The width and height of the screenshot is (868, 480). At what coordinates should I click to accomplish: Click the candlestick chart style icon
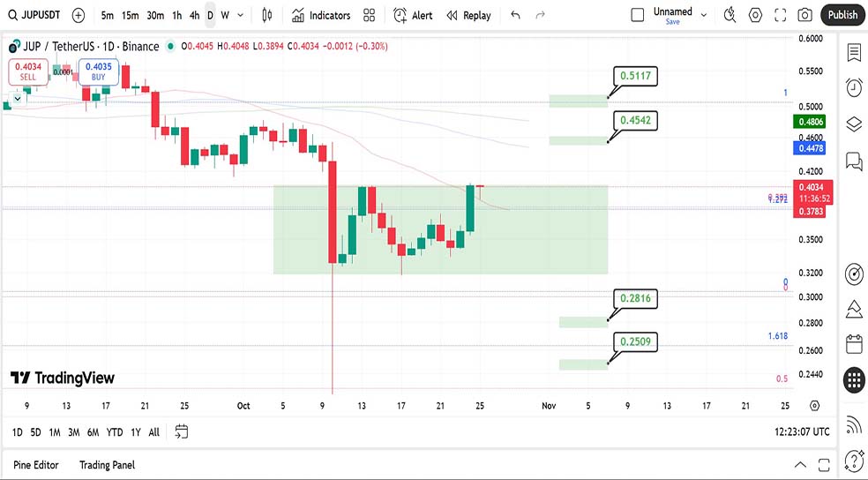[267, 15]
